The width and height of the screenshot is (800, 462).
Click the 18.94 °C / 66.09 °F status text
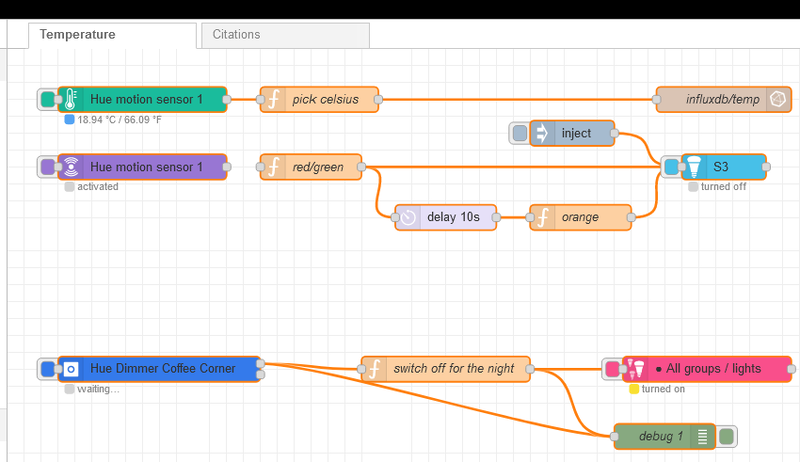click(119, 120)
